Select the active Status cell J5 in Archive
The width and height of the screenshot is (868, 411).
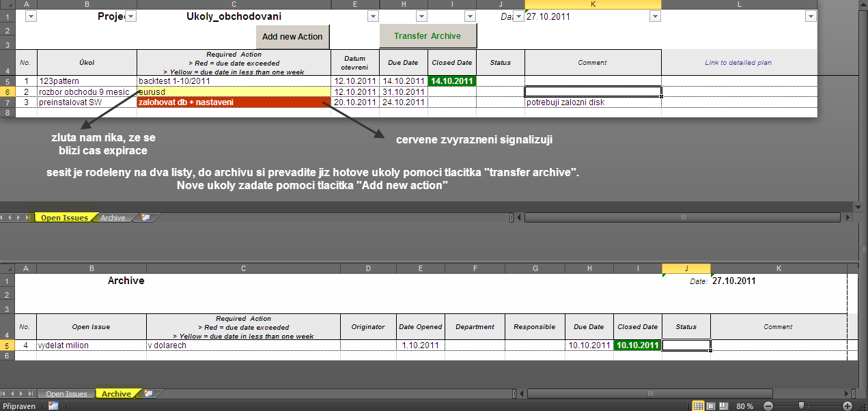(686, 345)
